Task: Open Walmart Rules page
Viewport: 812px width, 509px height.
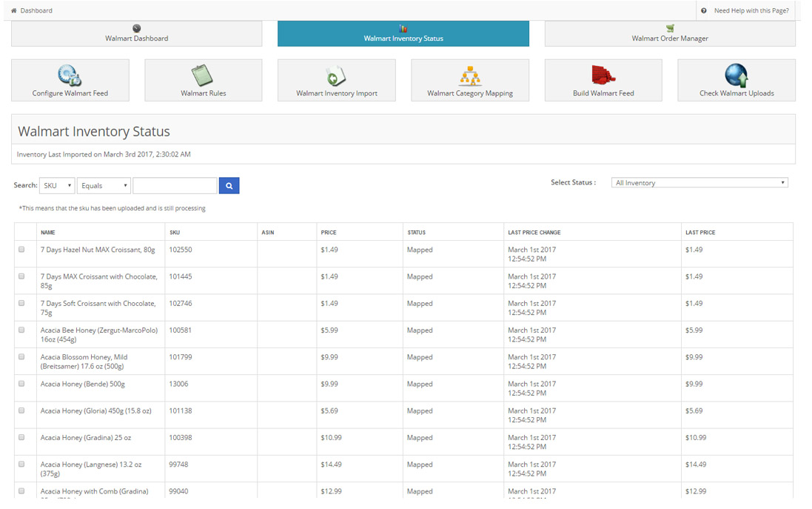Action: tap(203, 80)
